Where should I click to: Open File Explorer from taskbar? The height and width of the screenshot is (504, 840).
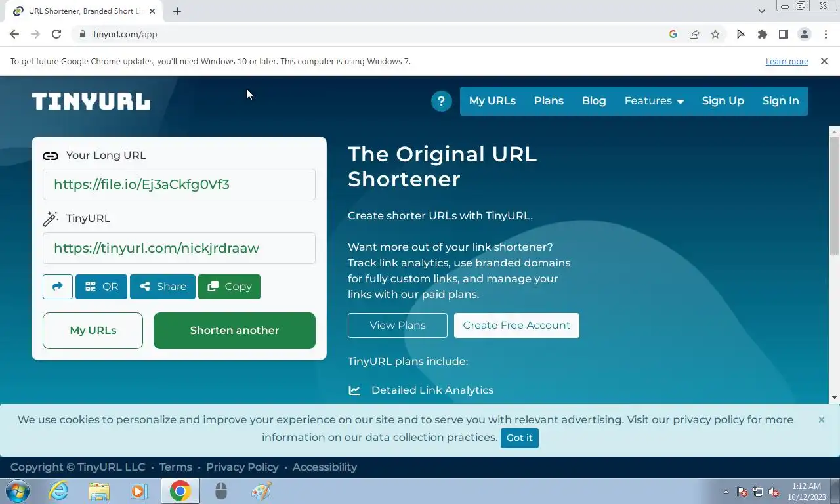pos(99,491)
